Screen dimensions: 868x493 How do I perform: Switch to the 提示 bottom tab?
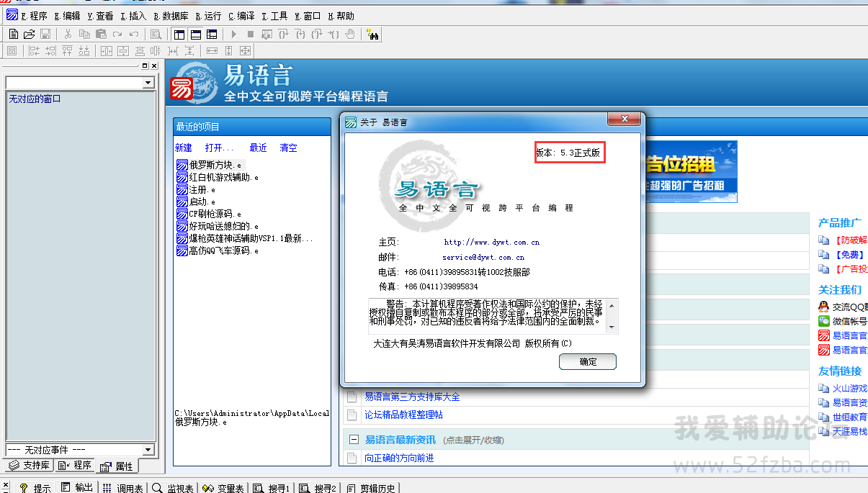pyautogui.click(x=35, y=488)
